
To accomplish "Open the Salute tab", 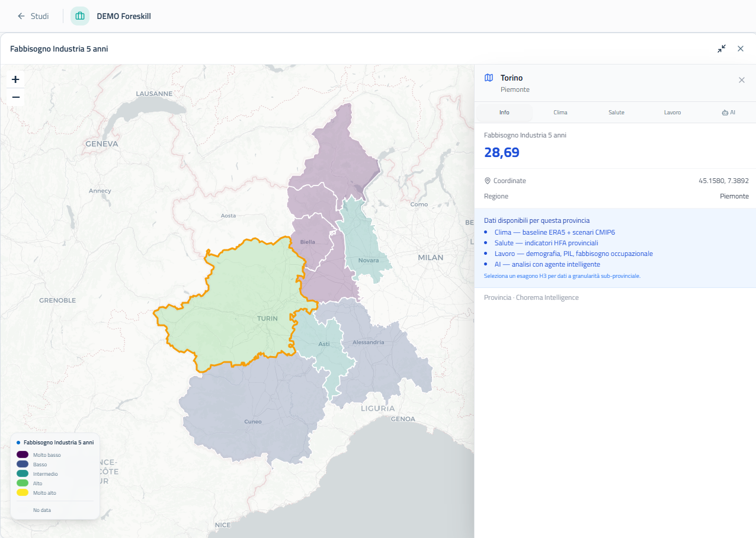I will click(x=616, y=112).
